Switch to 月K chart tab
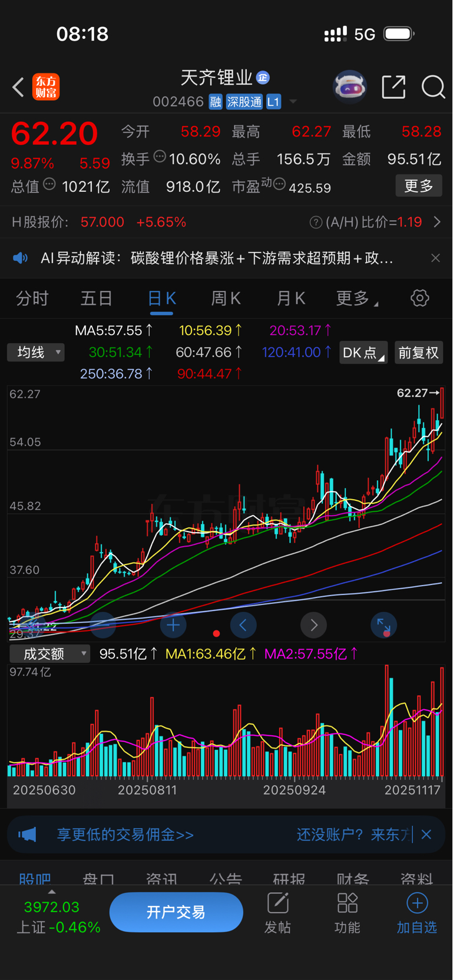 pos(291,298)
